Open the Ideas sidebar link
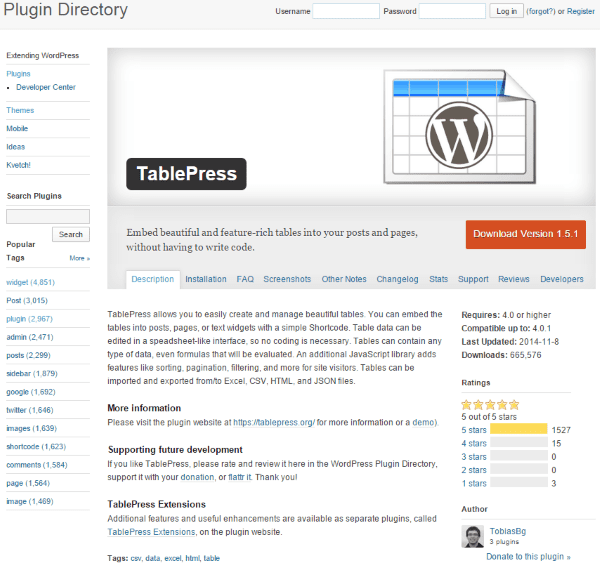 click(15, 147)
